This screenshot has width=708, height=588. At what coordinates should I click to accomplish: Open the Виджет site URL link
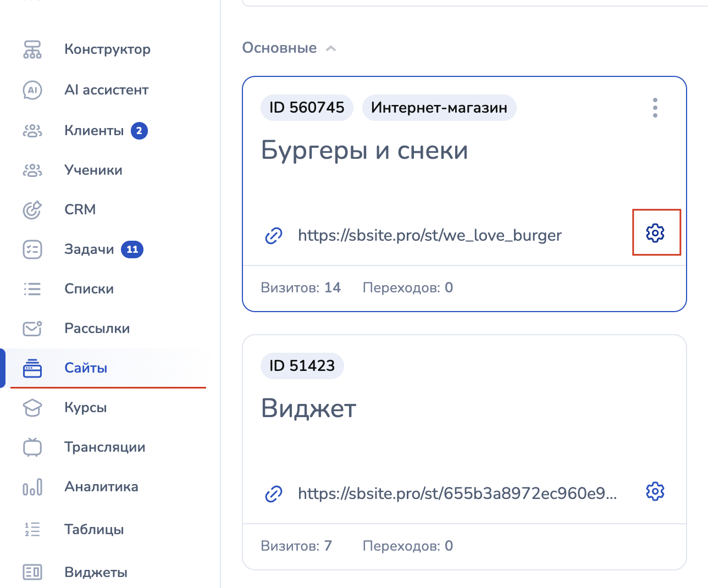coord(457,494)
